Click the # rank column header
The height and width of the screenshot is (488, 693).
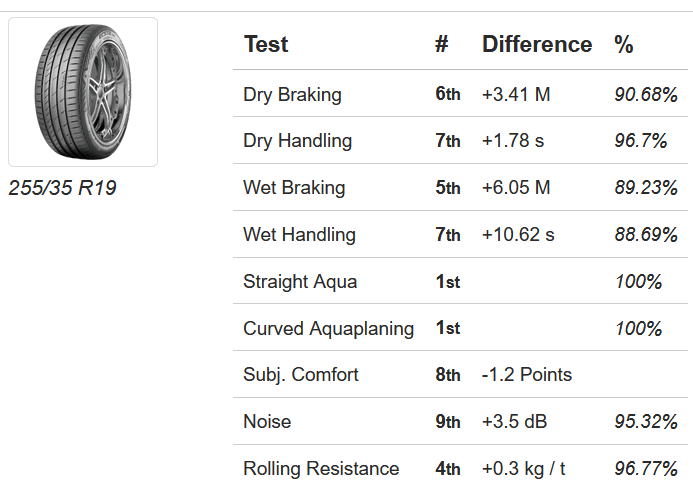(x=442, y=45)
